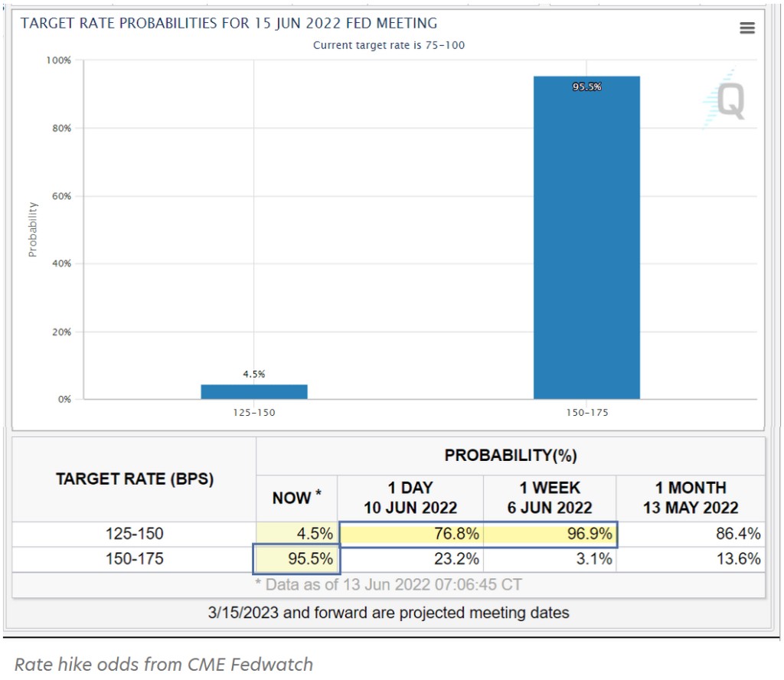This screenshot has height=680, width=784.
Task: Click the 125-150 probability bar
Action: pyautogui.click(x=254, y=391)
